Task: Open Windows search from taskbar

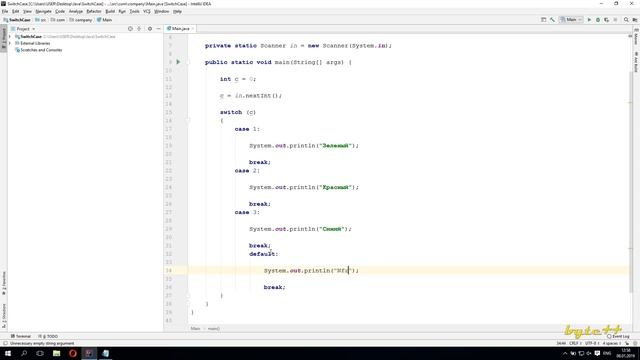Action: click(24, 353)
